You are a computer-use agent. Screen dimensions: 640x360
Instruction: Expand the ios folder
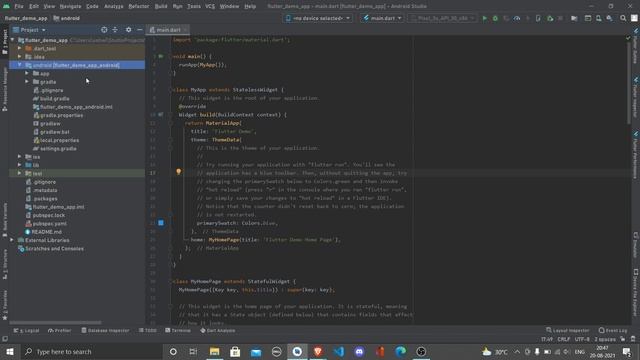point(19,156)
